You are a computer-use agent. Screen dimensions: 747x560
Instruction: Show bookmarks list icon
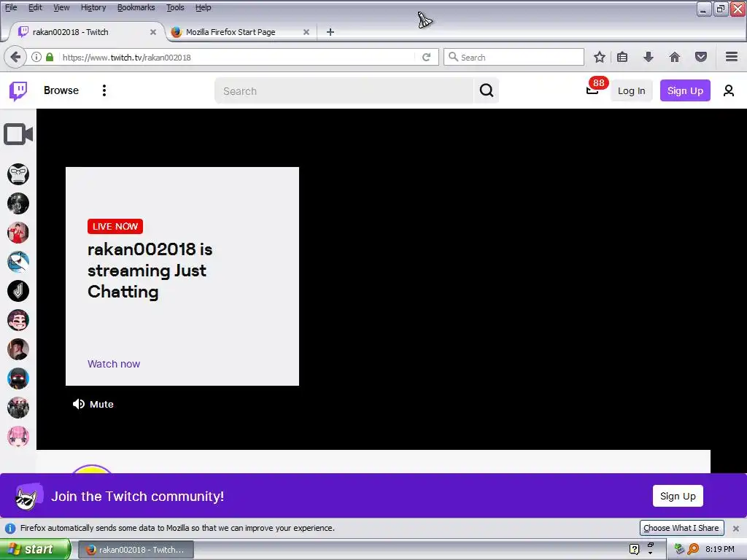tap(622, 57)
